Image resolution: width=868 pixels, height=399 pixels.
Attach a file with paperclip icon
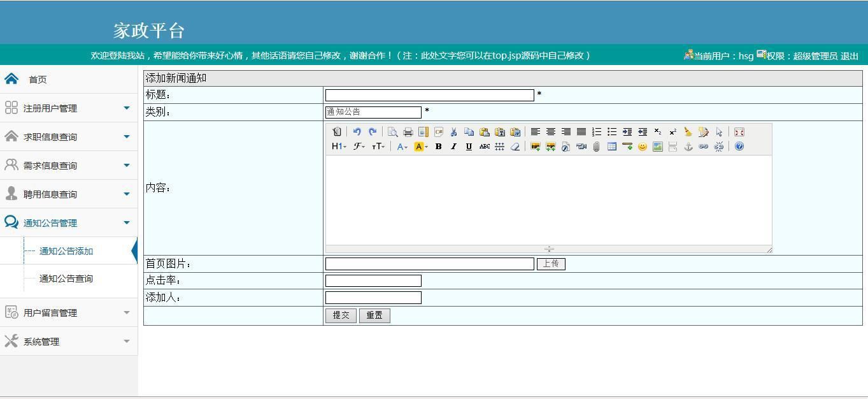(597, 147)
